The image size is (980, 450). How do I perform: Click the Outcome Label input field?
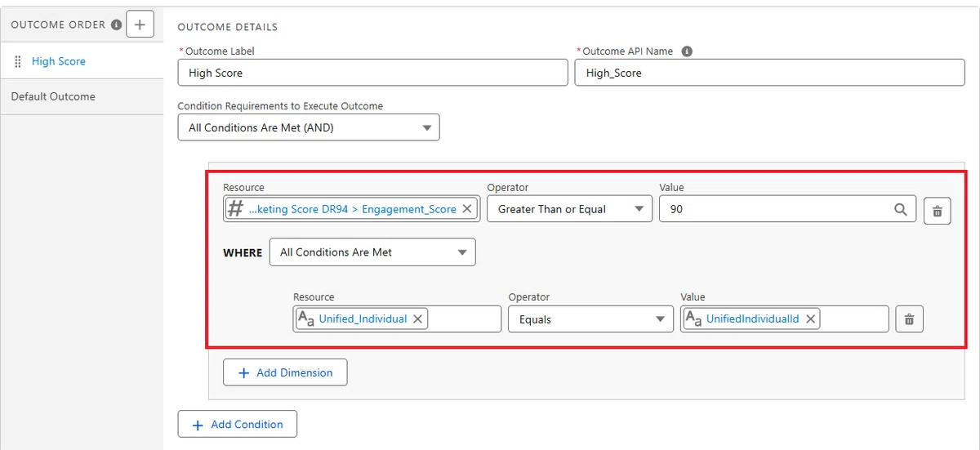[372, 73]
